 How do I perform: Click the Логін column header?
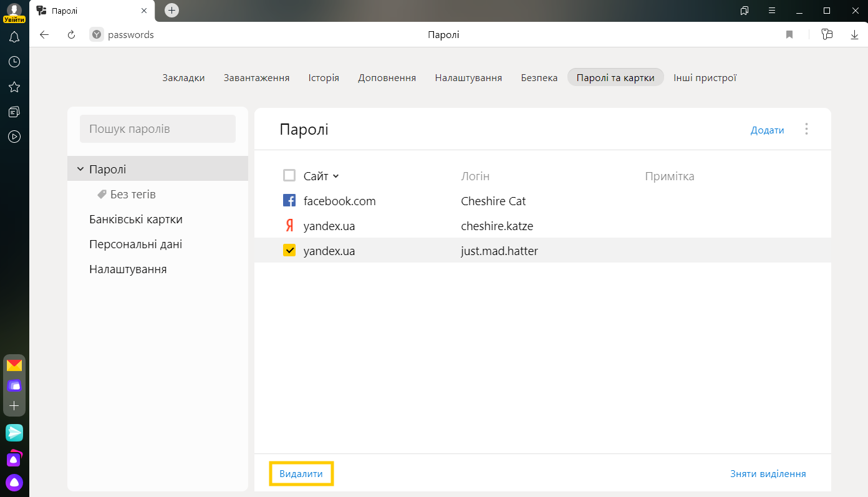point(475,176)
